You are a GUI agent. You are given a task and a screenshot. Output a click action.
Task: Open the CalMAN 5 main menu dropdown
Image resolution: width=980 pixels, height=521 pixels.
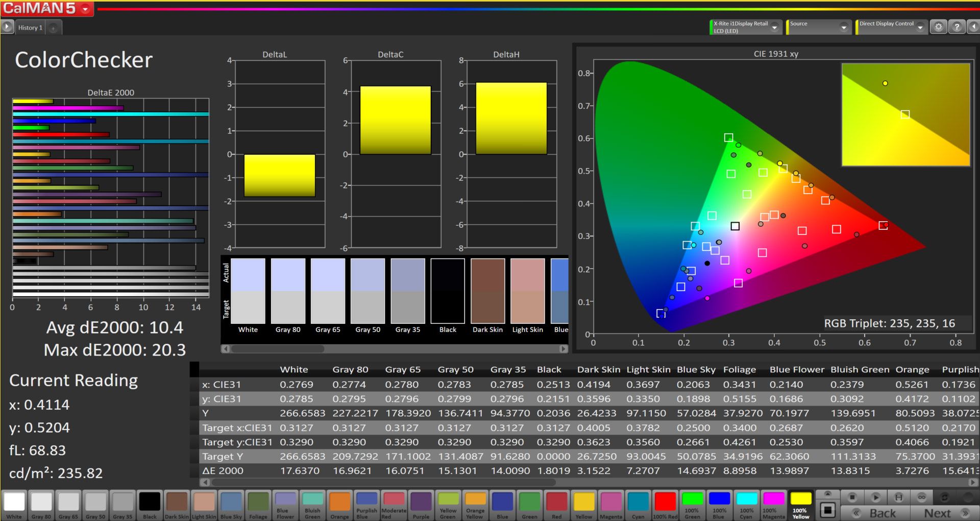click(85, 9)
